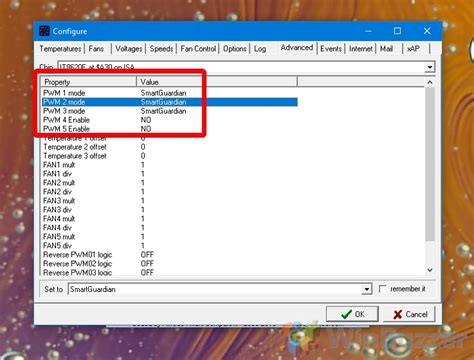474x360 pixels.
Task: Expand the Set to dropdown arrow
Action: (x=367, y=289)
